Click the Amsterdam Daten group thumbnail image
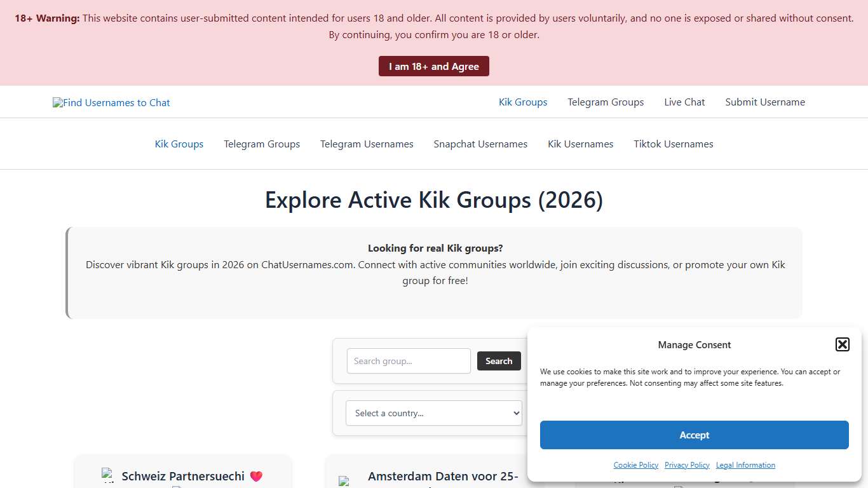The height and width of the screenshot is (488, 868). coord(343,481)
